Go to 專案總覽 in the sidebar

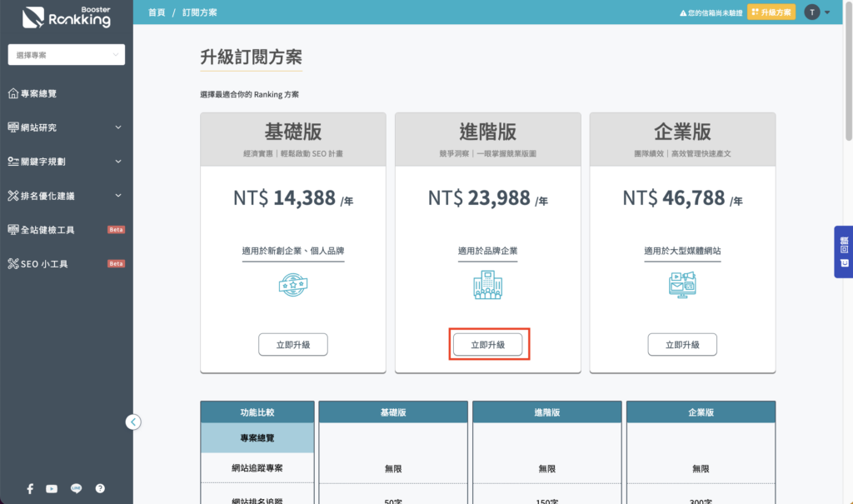(x=38, y=93)
